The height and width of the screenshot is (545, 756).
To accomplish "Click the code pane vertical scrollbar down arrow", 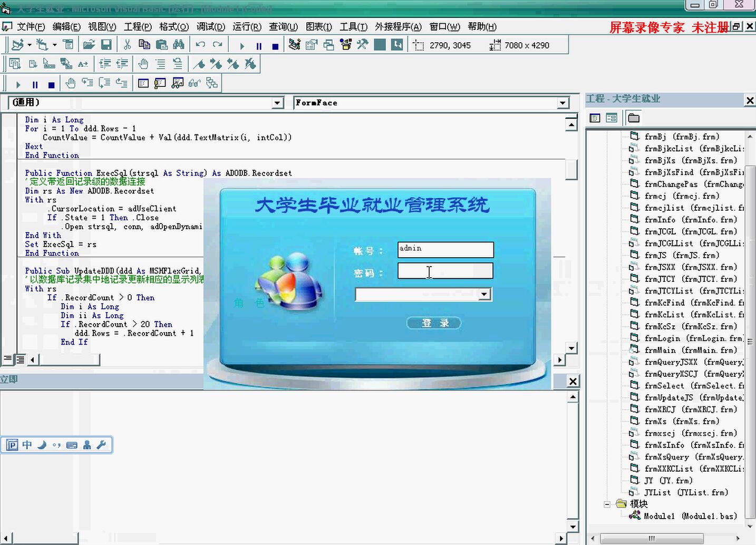I will click(571, 348).
